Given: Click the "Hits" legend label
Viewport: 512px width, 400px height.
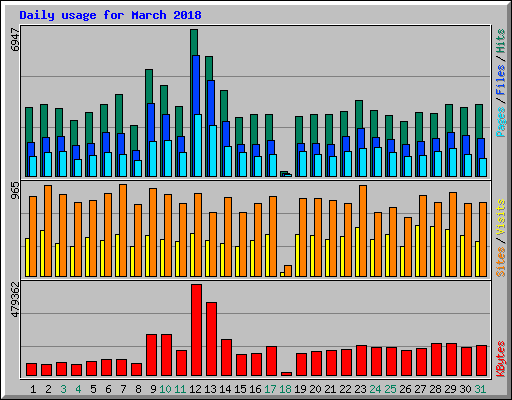Looking at the screenshot, I should (500, 41).
